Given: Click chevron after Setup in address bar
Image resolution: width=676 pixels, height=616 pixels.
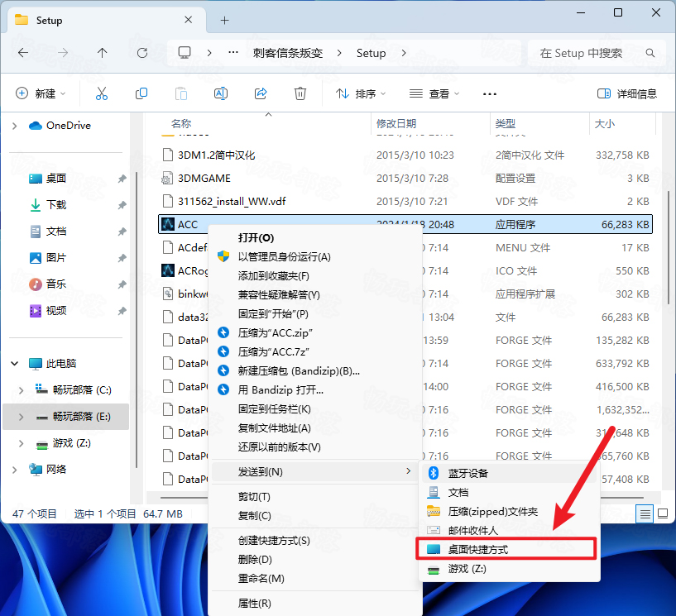Looking at the screenshot, I should [404, 53].
